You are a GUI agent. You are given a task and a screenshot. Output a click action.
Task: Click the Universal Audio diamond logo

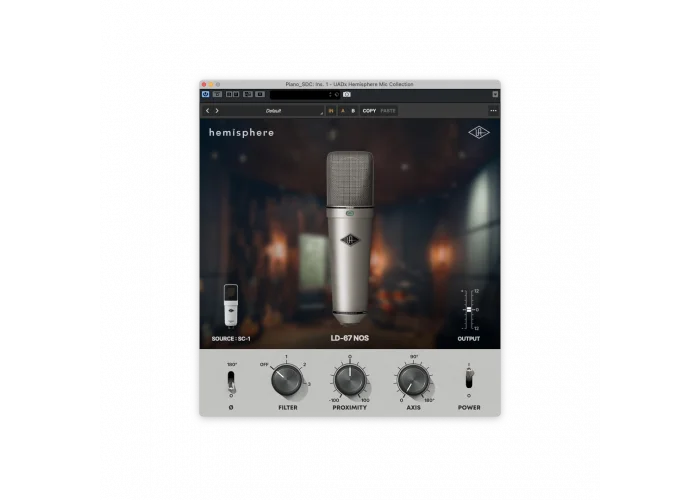479,133
